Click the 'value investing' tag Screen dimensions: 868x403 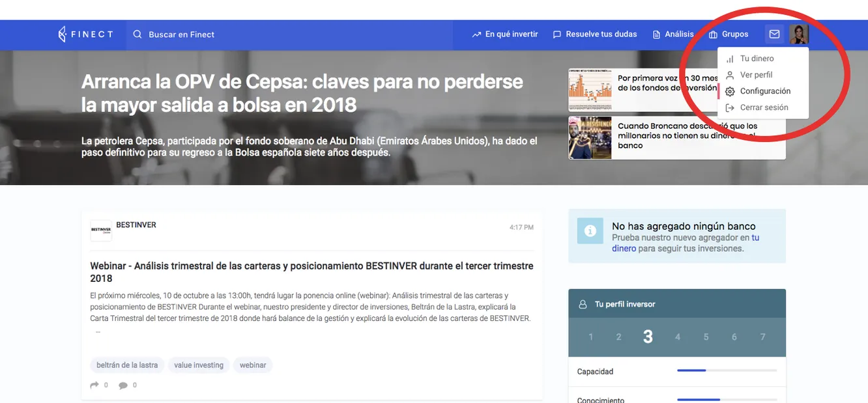pos(199,365)
